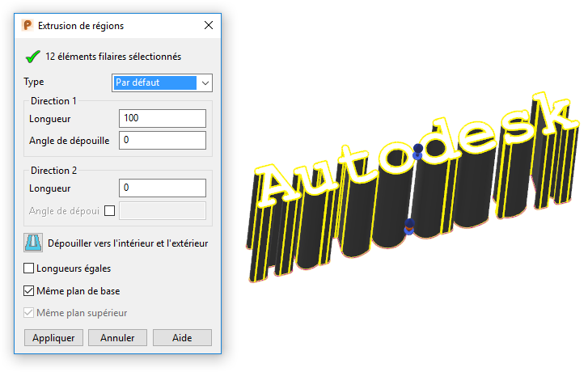Click the Dépouiller vers l'intérieur et l'extérieur label
Viewport: 588px width, 372px height.
point(128,243)
